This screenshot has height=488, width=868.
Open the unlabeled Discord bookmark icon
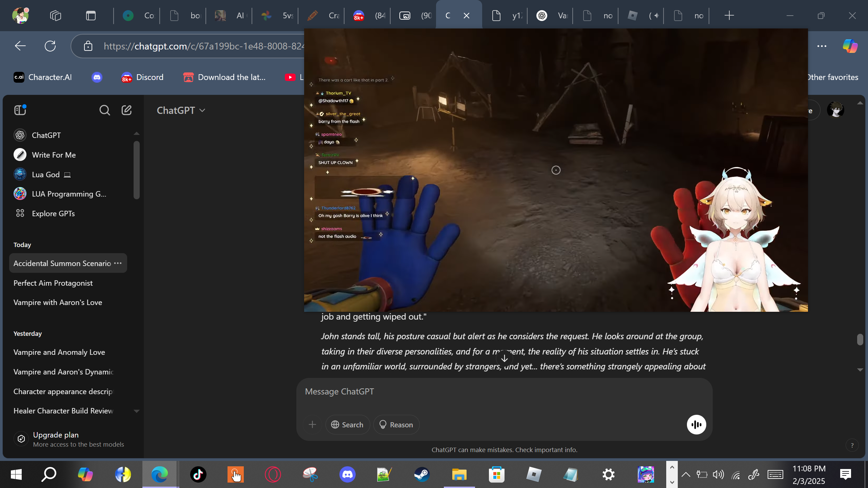97,77
